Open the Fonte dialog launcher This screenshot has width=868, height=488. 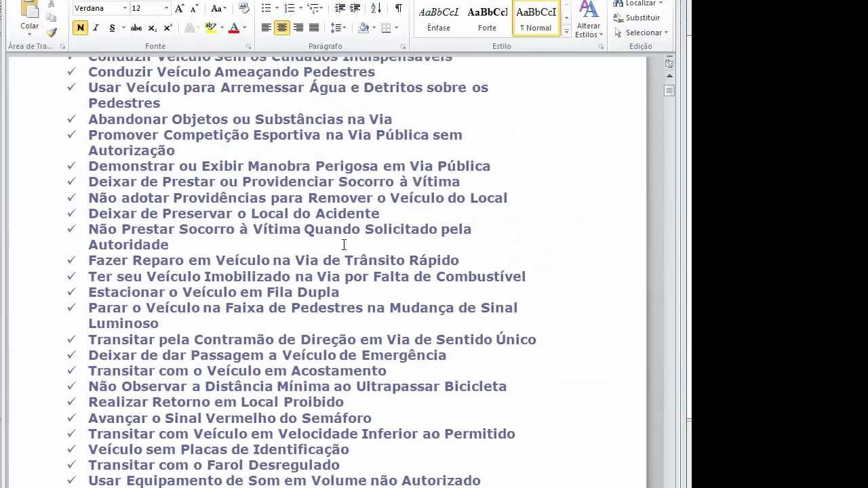[248, 47]
